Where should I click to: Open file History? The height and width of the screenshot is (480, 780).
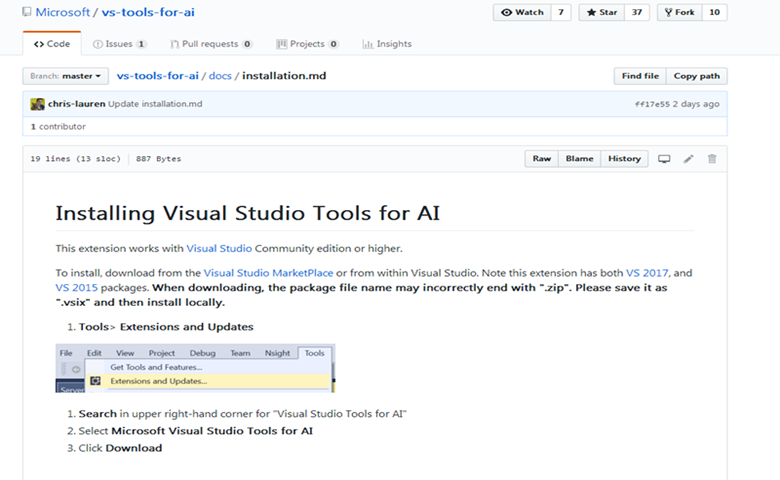[624, 159]
